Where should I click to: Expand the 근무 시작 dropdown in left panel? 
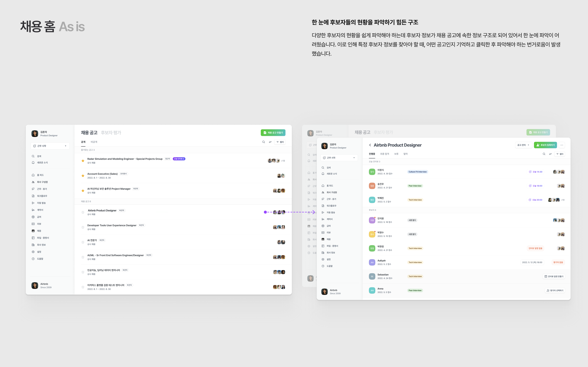(50, 146)
